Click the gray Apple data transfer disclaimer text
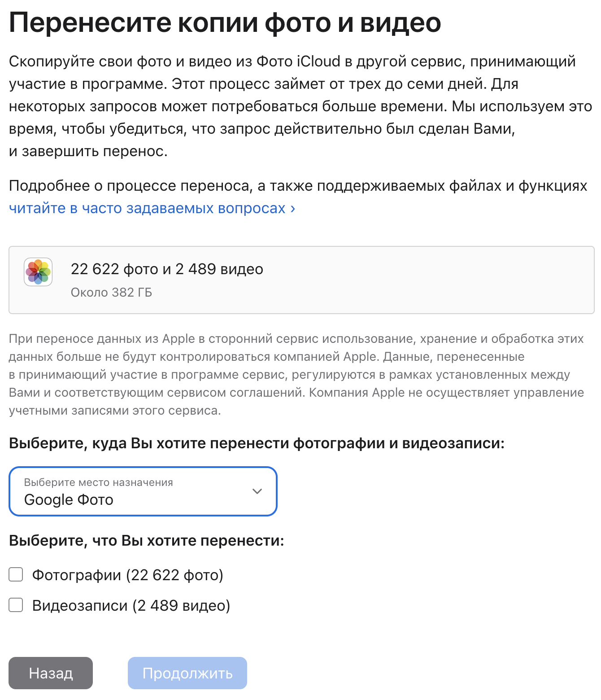Viewport: 601px width, 700px height. pos(296,374)
